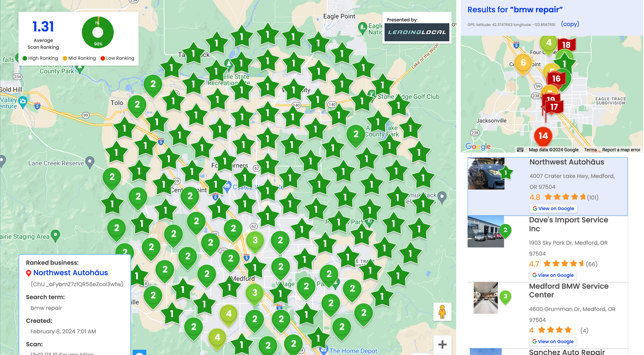644x355 pixels.
Task: Click the Home Depot map marker
Action: pos(323,350)
